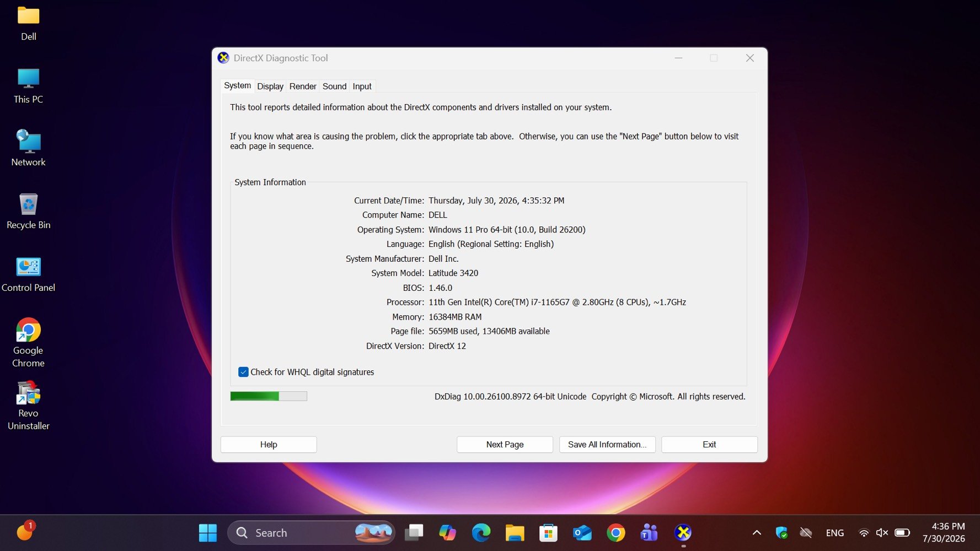
Task: Open Outlook from the taskbar
Action: 582,533
